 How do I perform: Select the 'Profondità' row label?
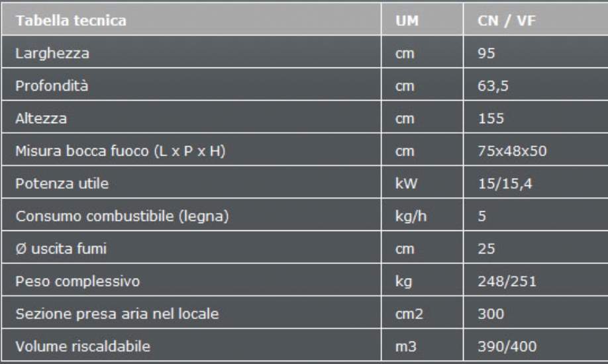point(52,85)
